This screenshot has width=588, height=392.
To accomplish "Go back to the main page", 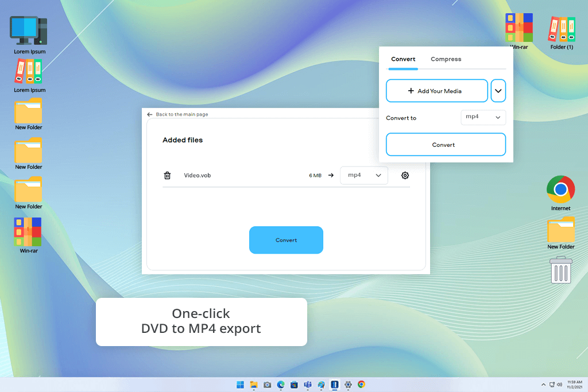I will pyautogui.click(x=182, y=114).
